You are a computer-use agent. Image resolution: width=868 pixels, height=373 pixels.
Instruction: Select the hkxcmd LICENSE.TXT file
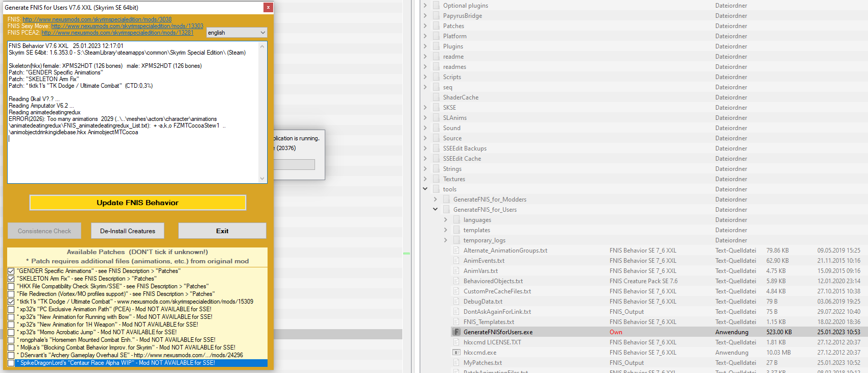pos(492,342)
